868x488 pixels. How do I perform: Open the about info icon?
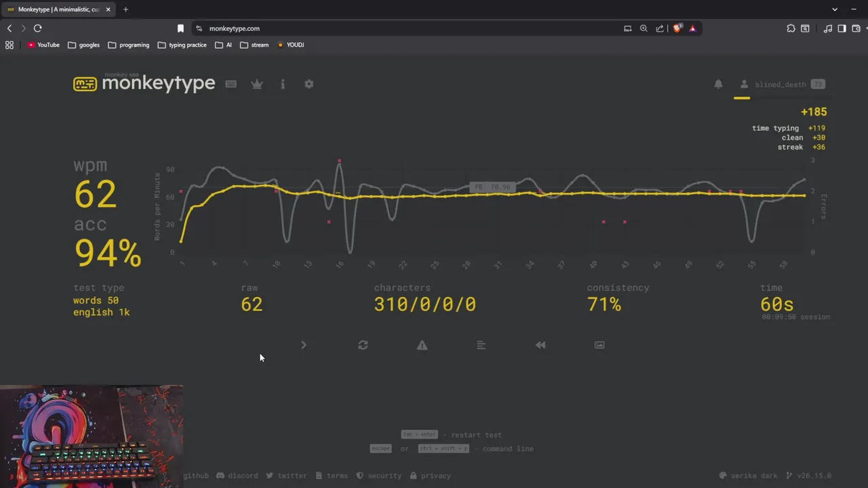pos(283,84)
